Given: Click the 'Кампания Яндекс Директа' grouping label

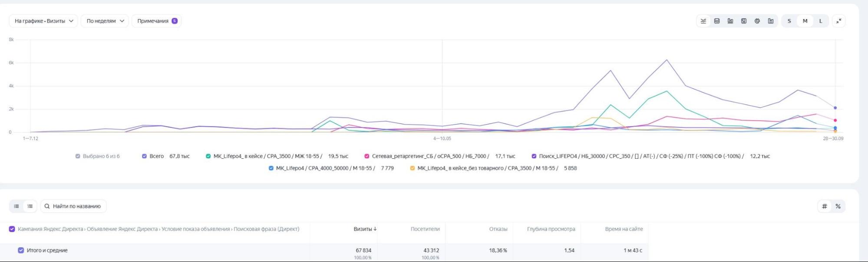Looking at the screenshot, I should [50, 229].
